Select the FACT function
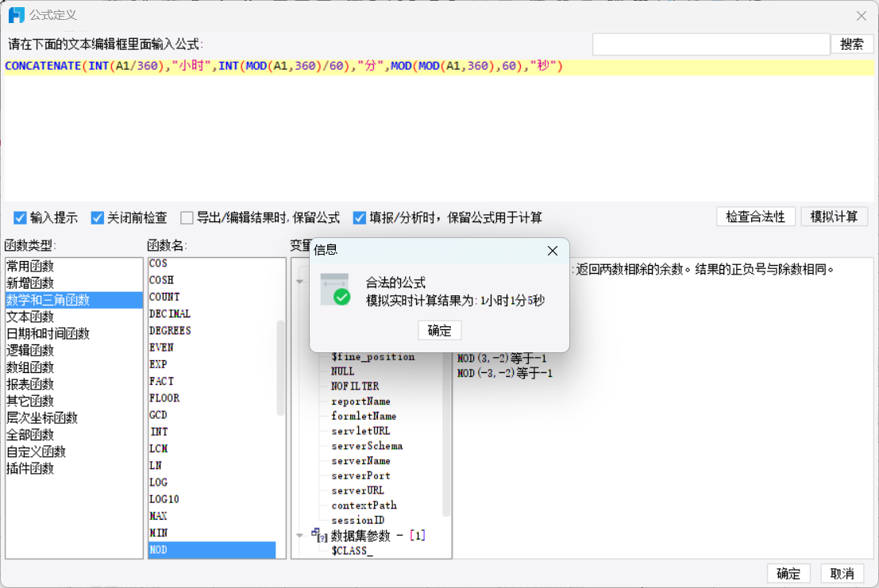This screenshot has width=879, height=588. [x=213, y=381]
